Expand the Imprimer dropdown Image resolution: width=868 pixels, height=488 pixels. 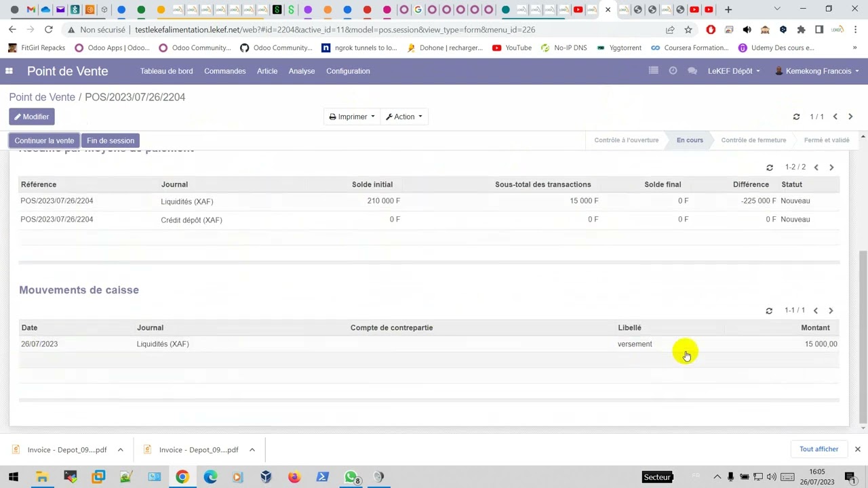351,117
